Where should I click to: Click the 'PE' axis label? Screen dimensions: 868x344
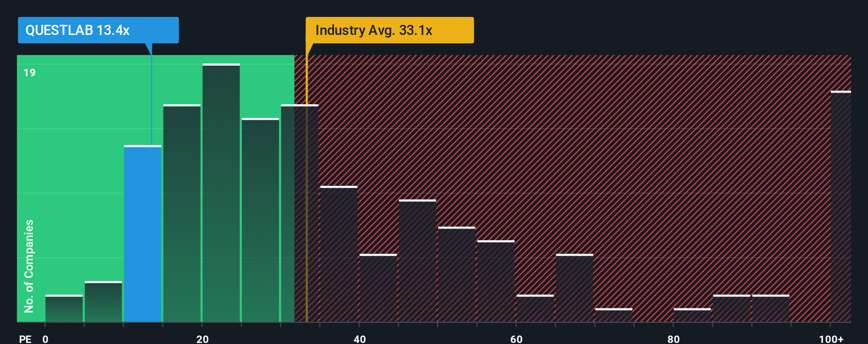pos(25,339)
